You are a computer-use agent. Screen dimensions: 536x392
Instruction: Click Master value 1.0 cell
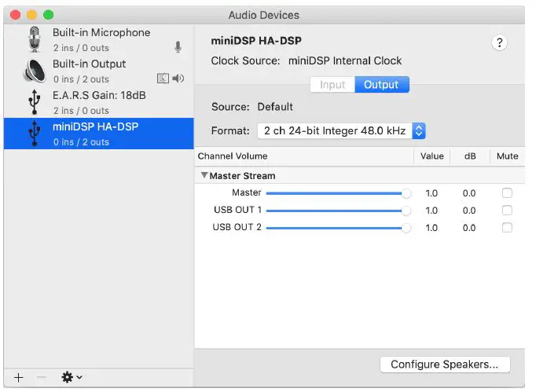coord(431,193)
